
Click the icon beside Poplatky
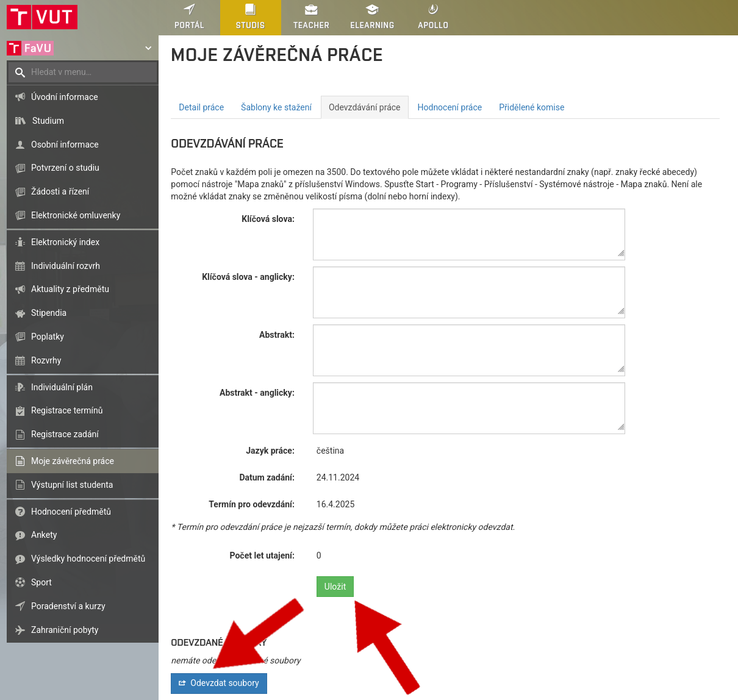click(20, 337)
